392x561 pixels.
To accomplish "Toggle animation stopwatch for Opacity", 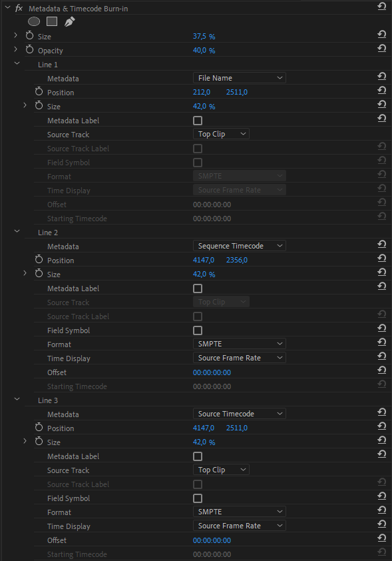I will (x=30, y=50).
